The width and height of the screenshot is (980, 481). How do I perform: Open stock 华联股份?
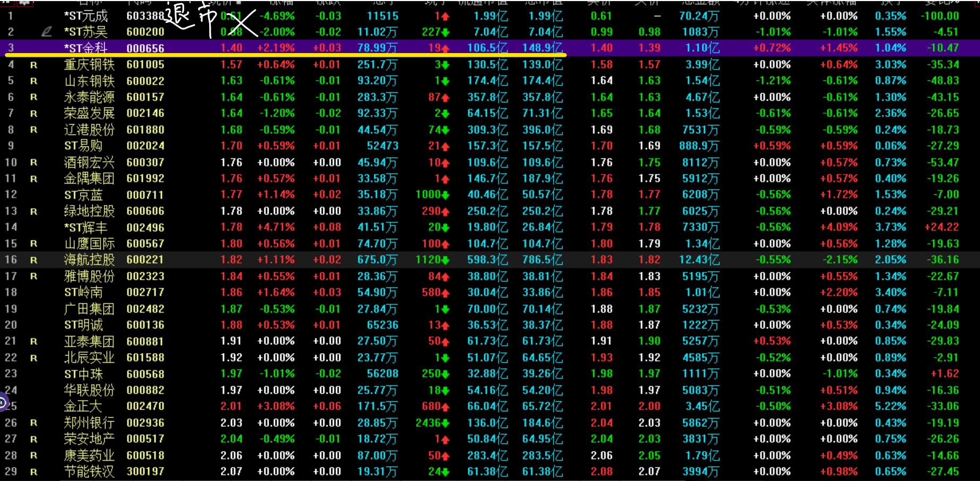point(89,390)
